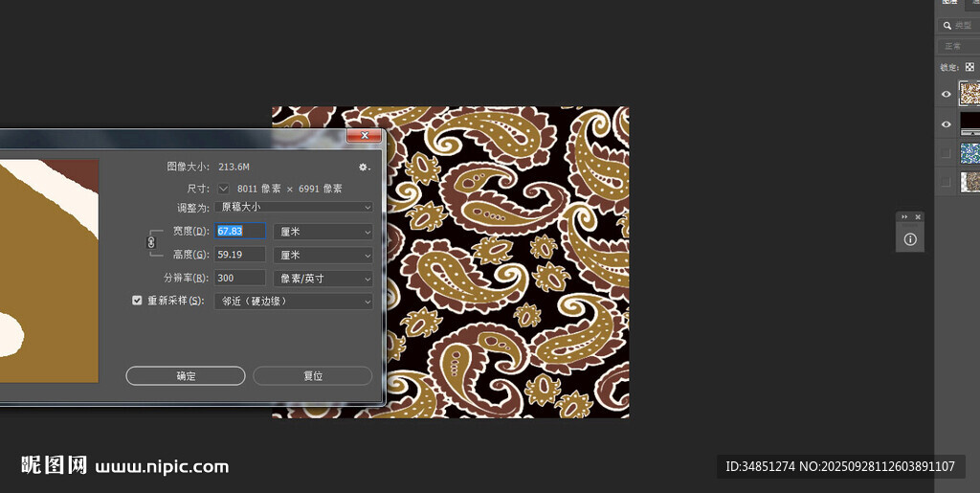Toggle the width-height constrain proportions link
980x493 pixels.
coord(150,242)
